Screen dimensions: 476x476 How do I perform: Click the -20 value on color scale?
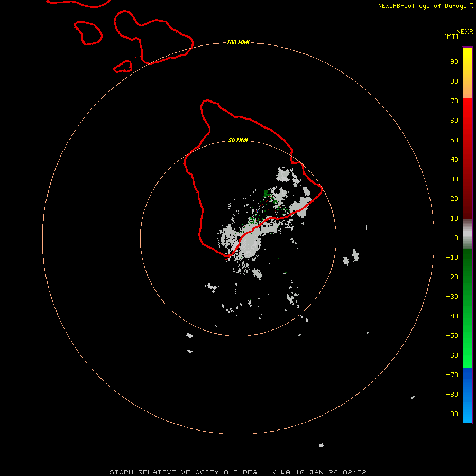(452, 277)
